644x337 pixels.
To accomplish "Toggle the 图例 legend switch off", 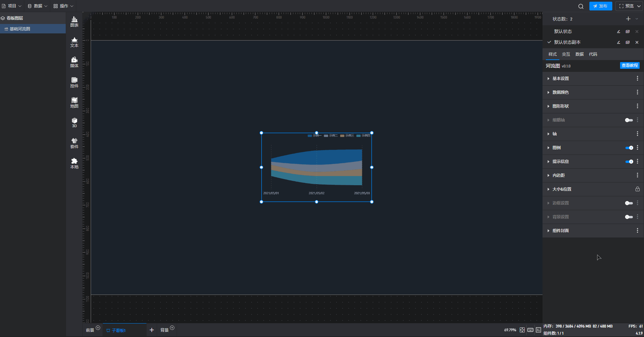I will (629, 148).
